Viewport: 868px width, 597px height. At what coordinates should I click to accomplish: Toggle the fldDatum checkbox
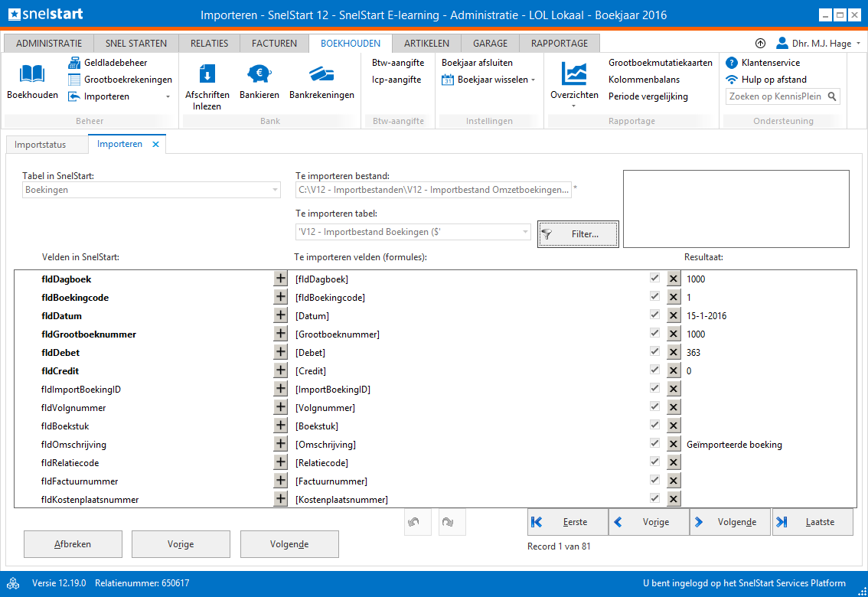click(x=654, y=315)
